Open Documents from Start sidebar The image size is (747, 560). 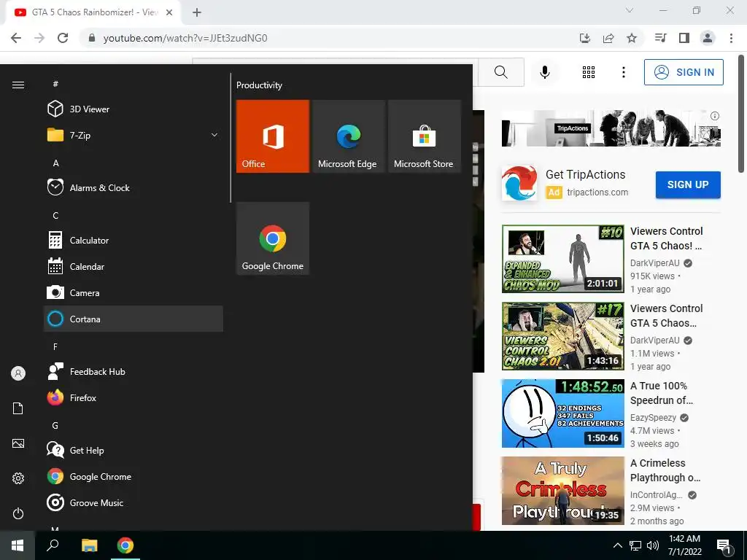pos(18,408)
